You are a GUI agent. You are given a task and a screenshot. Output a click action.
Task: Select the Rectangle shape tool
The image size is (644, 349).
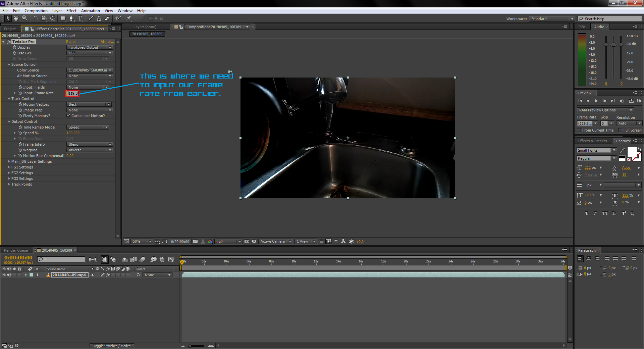point(63,18)
